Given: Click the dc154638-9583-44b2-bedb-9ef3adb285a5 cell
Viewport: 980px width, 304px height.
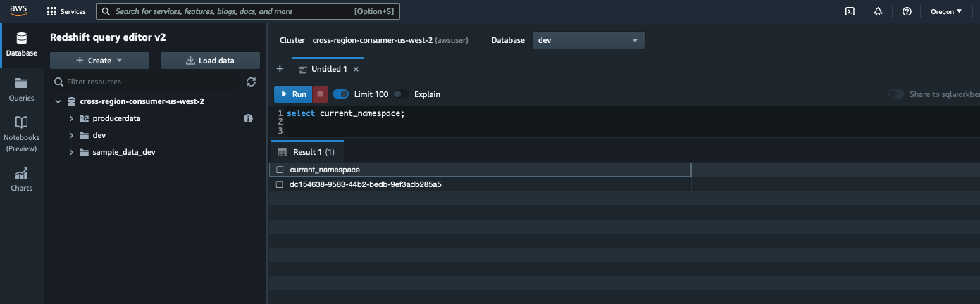Looking at the screenshot, I should point(366,184).
